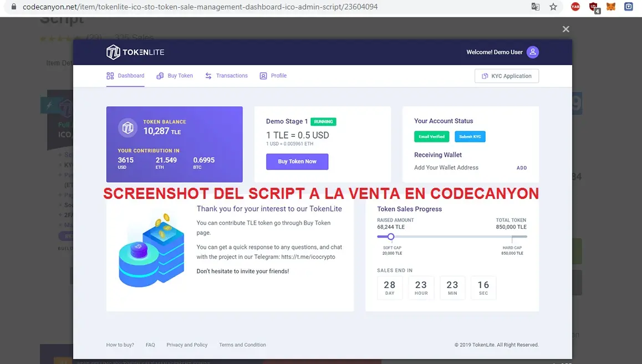Screen dimensions: 642x364
Task: Click the translate page icon in address bar
Action: click(535, 7)
